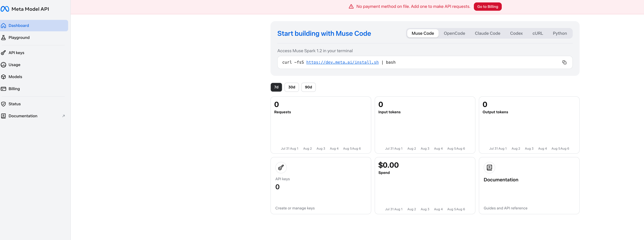Click the Meta Model API title
Image resolution: width=644 pixels, height=240 pixels.
[30, 9]
